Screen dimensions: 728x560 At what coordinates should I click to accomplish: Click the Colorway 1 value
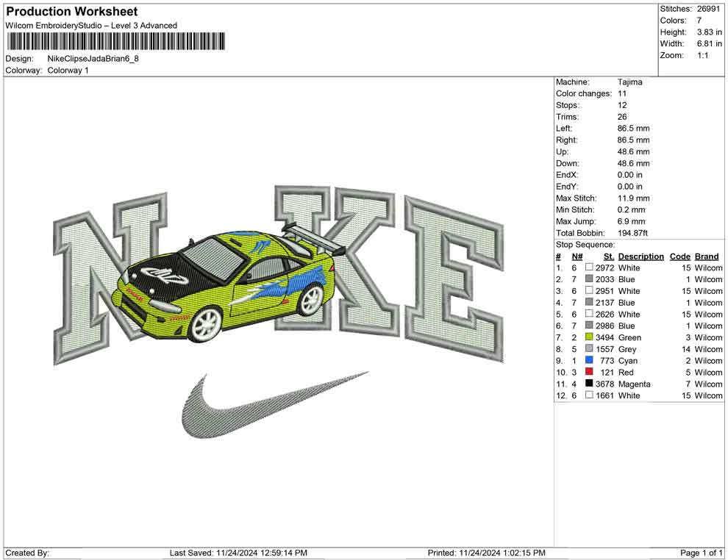(x=68, y=71)
